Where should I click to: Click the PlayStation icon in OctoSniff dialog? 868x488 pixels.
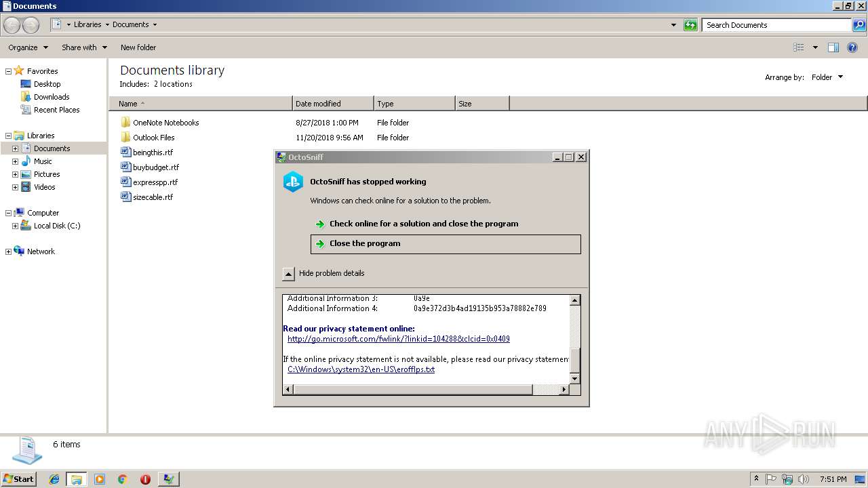[293, 182]
